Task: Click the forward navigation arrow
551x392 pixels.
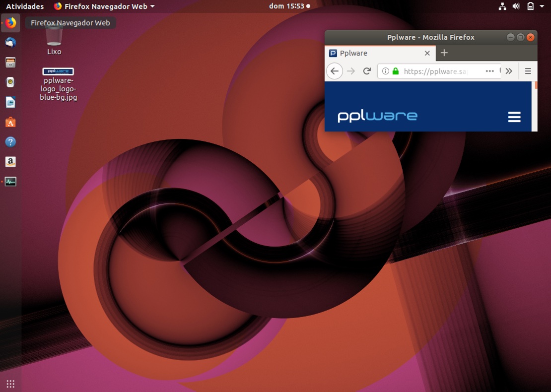Action: 350,71
